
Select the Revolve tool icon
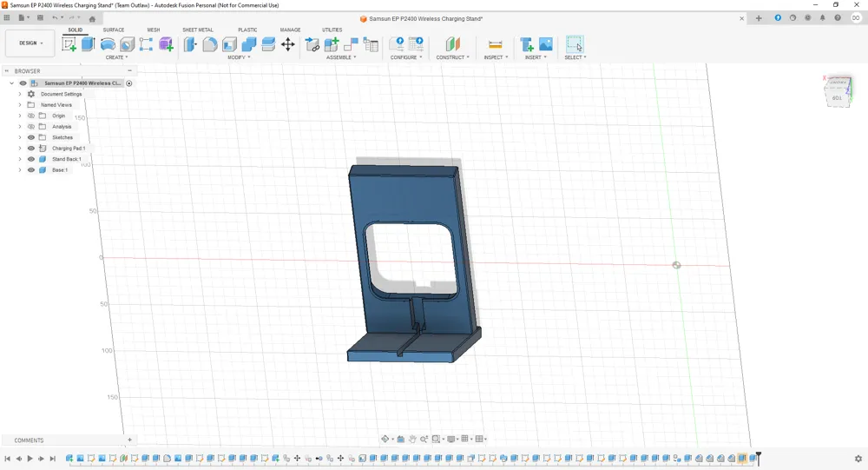coord(108,44)
